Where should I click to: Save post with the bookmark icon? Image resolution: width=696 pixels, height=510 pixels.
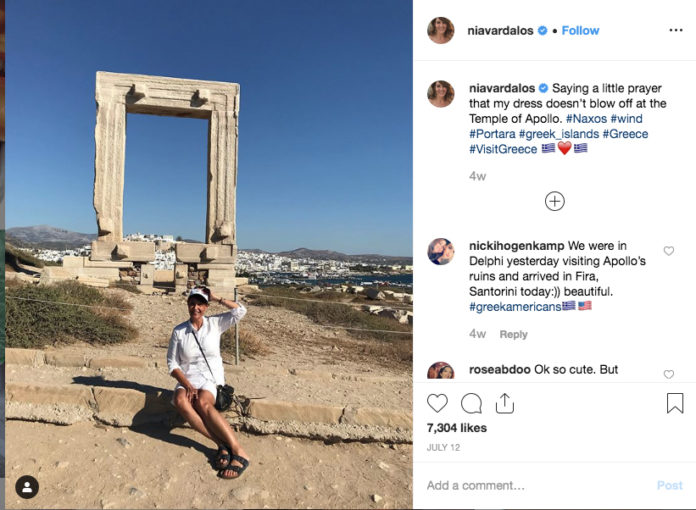[675, 403]
